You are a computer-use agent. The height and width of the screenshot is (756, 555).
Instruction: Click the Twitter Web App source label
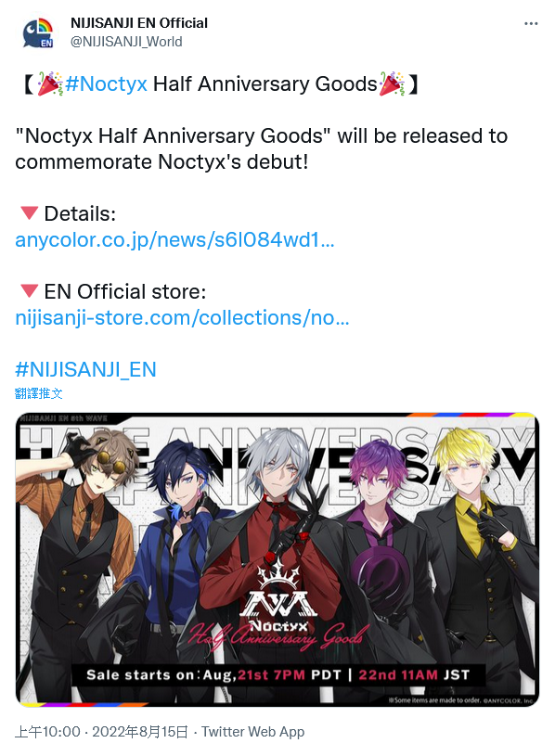(x=253, y=732)
